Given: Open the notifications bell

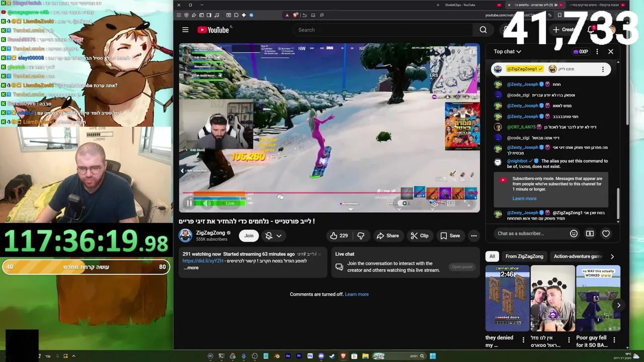Looking at the screenshot, I should 592,30.
